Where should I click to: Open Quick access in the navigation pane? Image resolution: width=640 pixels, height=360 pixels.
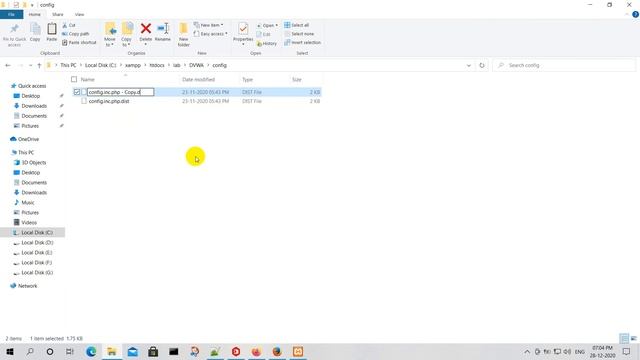tap(29, 86)
